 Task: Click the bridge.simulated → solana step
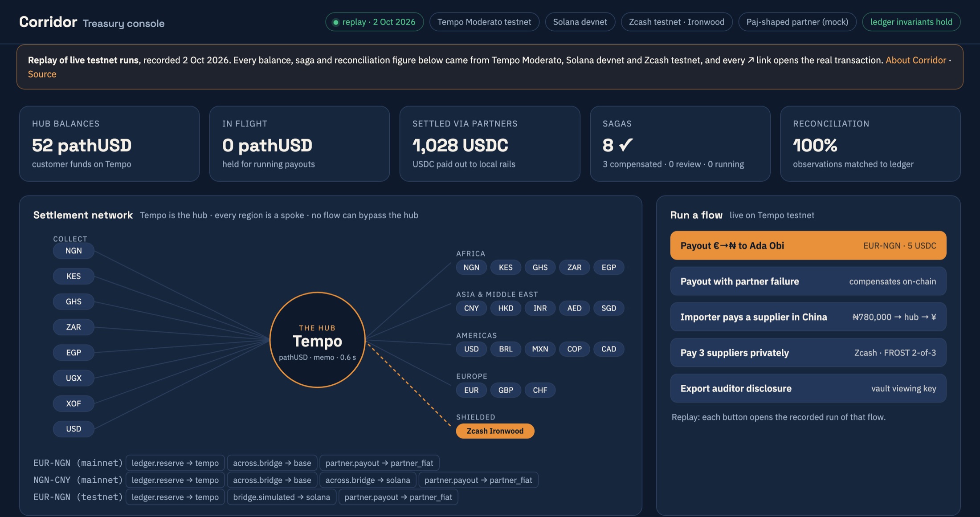pyautogui.click(x=282, y=497)
